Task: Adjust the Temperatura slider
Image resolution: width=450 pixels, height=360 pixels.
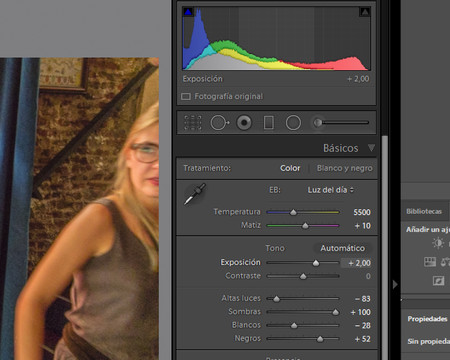Action: [293, 212]
